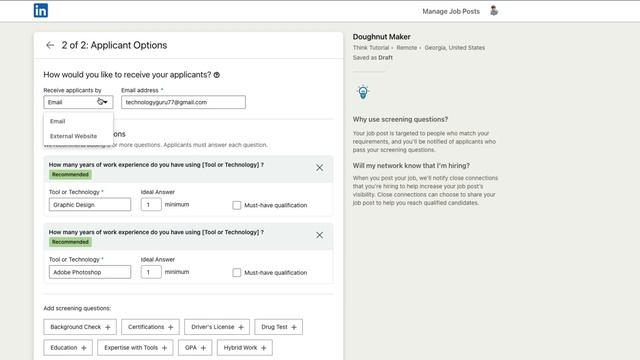
Task: Choose External Website from the dropdown list
Action: pos(73,136)
